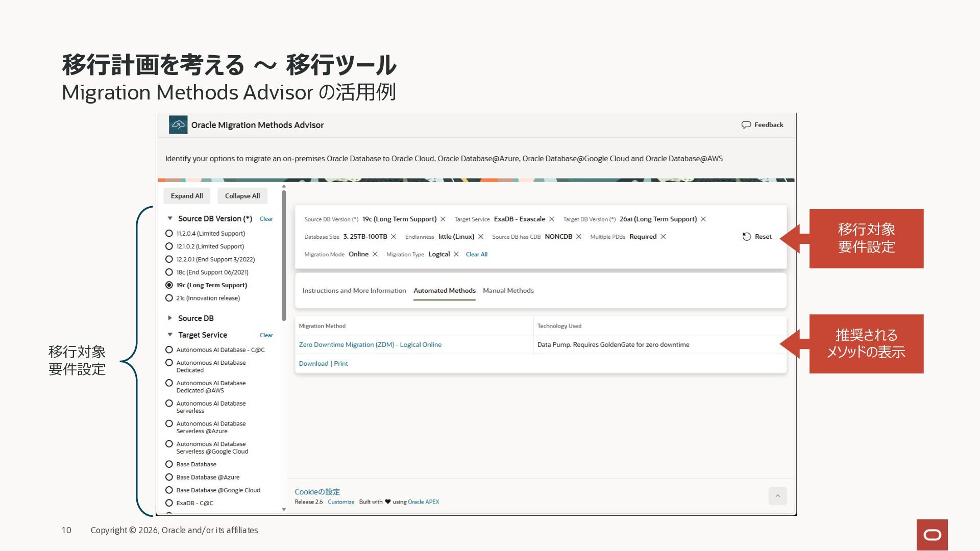Open Instructions and More Information tab
980x551 pixels.
354,291
